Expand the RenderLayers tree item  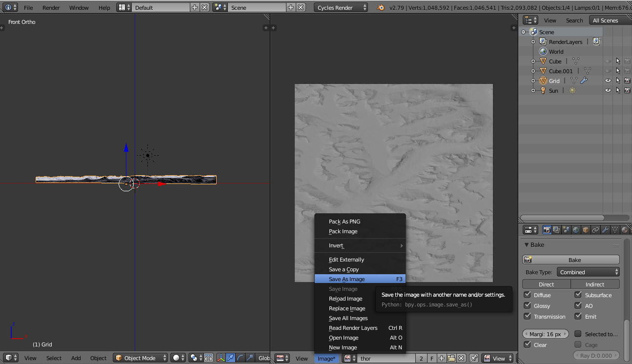[533, 41]
